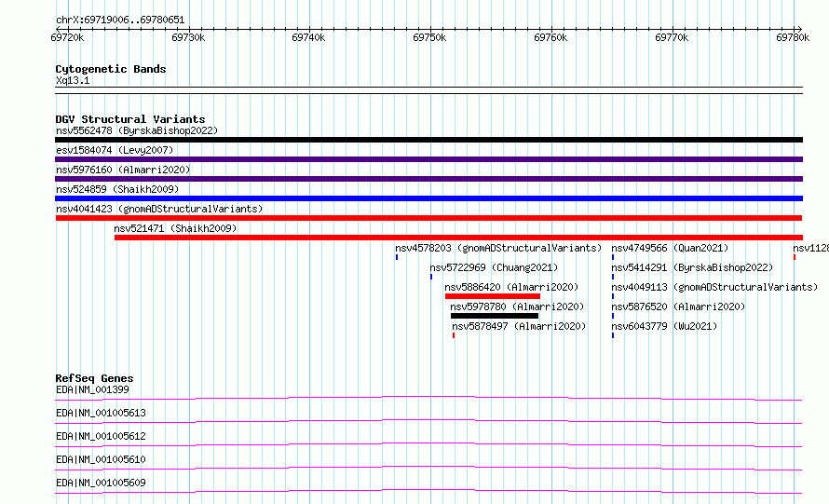Screen dimensions: 829x504
Task: Click the black bar under nsv5562478
Action: coord(428,140)
